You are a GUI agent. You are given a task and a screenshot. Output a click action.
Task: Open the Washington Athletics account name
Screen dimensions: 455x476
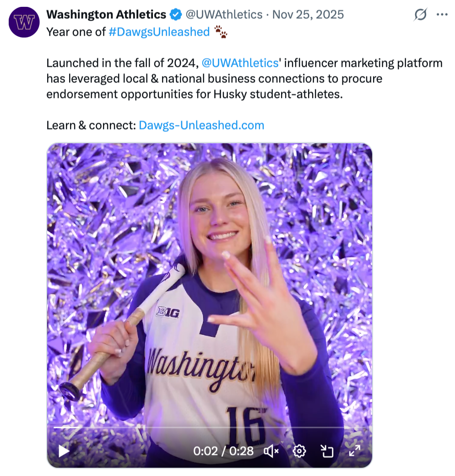point(106,15)
